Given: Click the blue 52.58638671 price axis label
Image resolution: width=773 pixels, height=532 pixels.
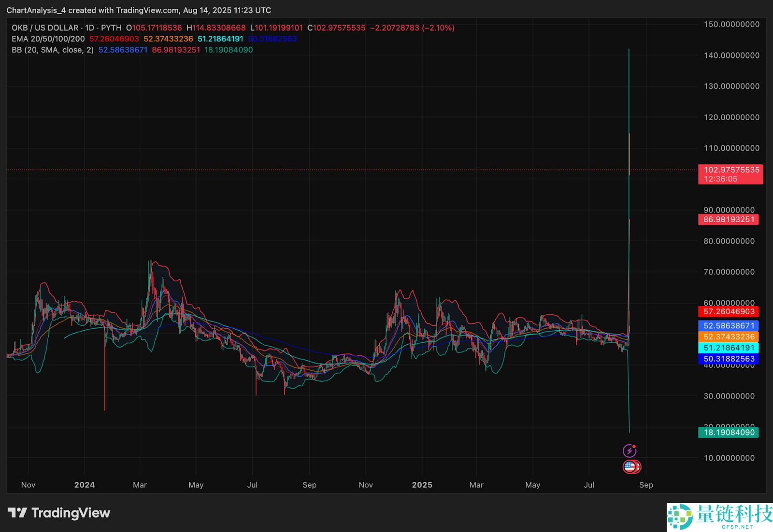Looking at the screenshot, I should click(x=729, y=326).
